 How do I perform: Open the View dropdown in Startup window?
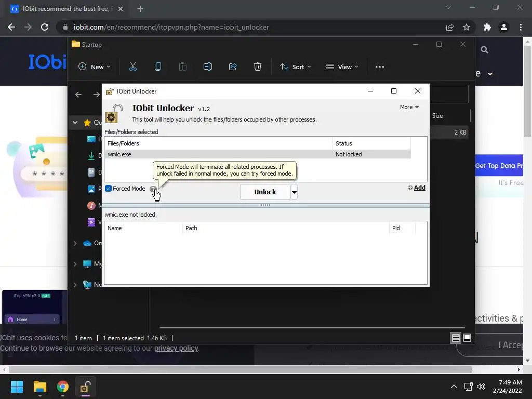[x=342, y=67]
